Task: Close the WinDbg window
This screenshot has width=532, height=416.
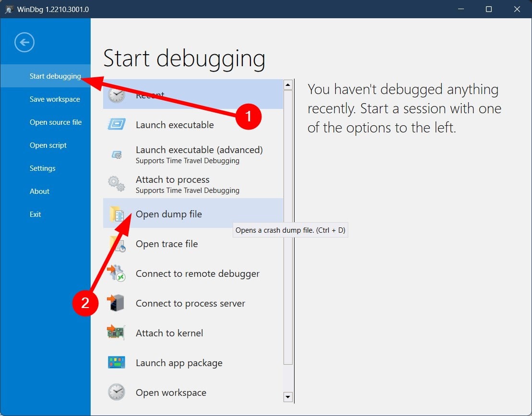Action: click(517, 9)
